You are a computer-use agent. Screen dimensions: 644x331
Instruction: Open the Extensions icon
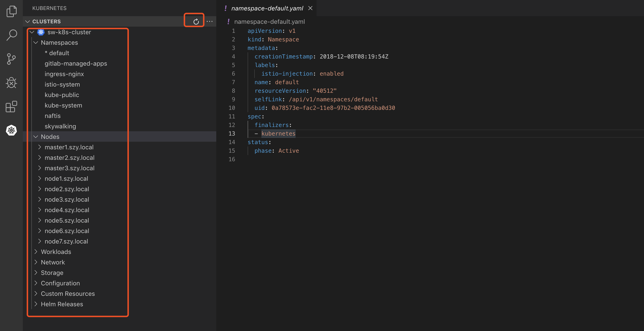pyautogui.click(x=11, y=107)
